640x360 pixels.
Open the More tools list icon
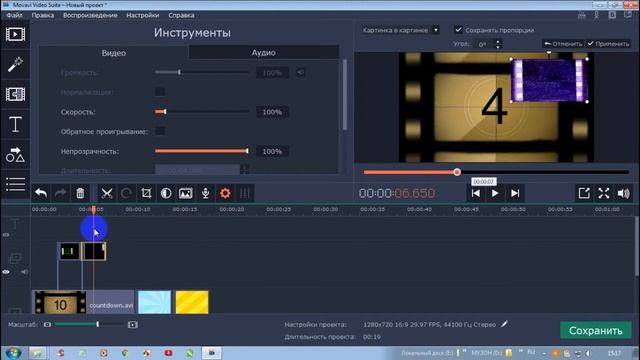pyautogui.click(x=15, y=184)
